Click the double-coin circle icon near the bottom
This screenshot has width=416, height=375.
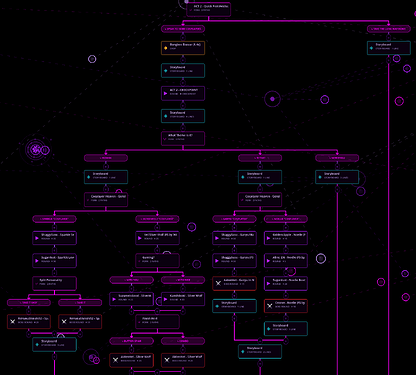click(x=93, y=359)
